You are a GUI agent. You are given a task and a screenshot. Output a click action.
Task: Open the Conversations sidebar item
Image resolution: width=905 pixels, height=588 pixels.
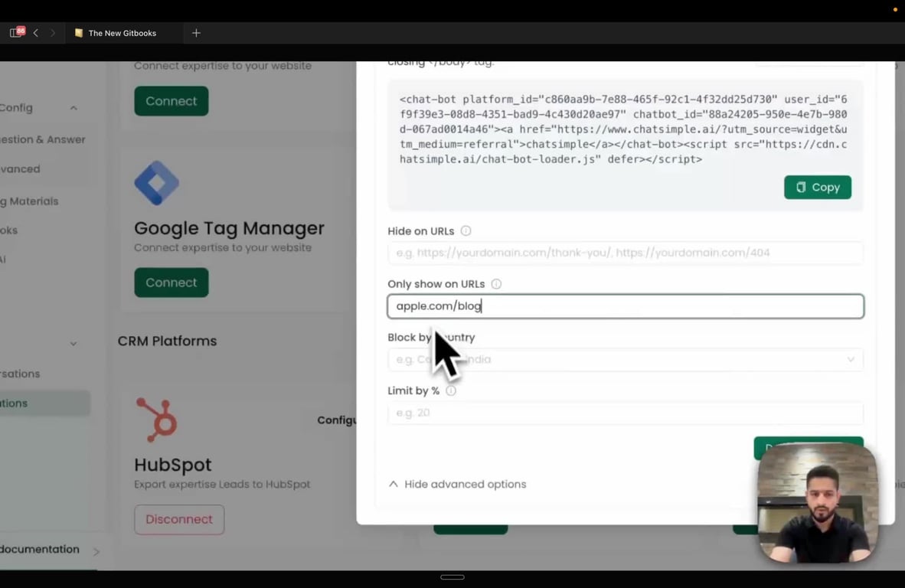(x=20, y=374)
